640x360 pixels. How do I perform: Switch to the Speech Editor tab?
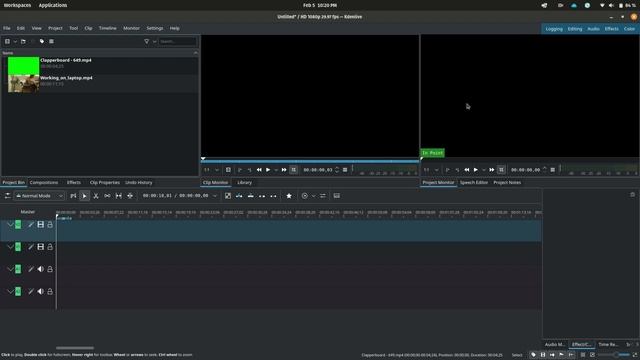tap(474, 182)
